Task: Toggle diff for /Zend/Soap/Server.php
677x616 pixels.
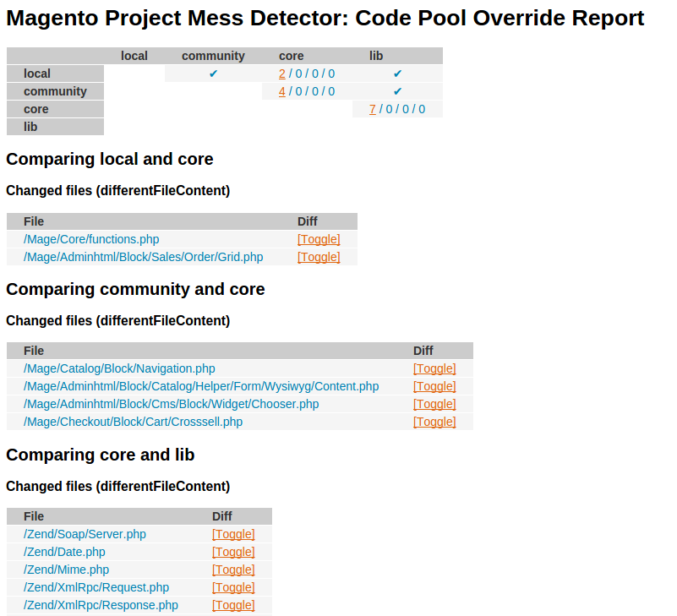Action: 233,534
